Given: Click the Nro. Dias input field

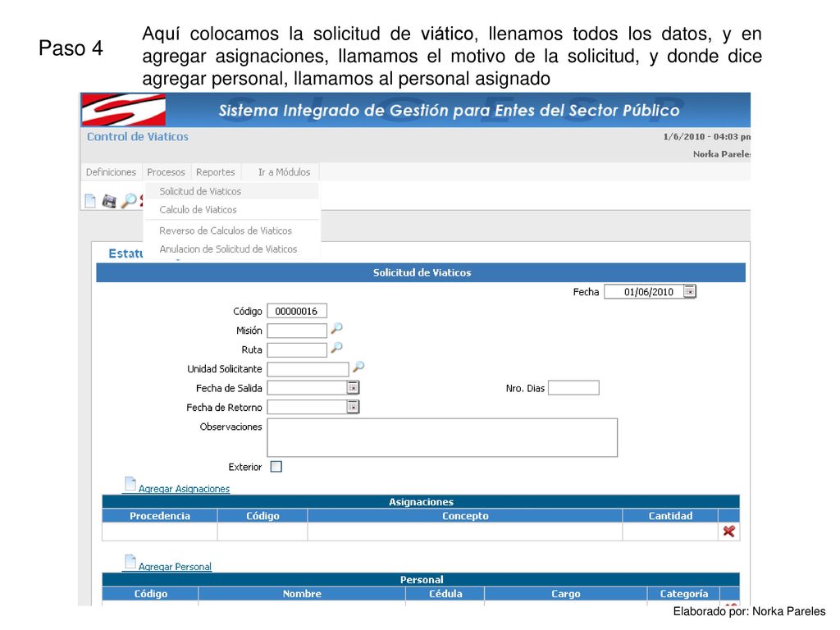Looking at the screenshot, I should [573, 388].
